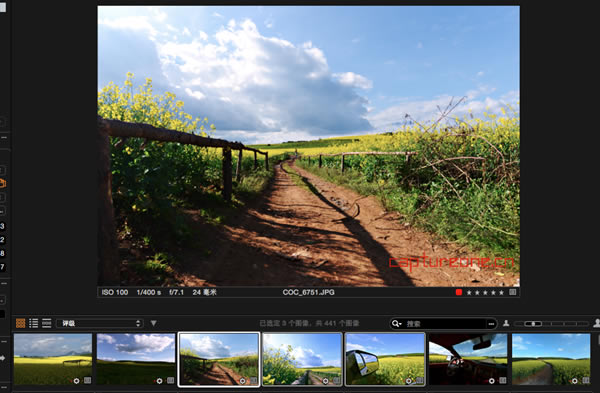The width and height of the screenshot is (600, 393).
Task: Click small thumbnail-size icon left of slider
Action: tap(506, 323)
